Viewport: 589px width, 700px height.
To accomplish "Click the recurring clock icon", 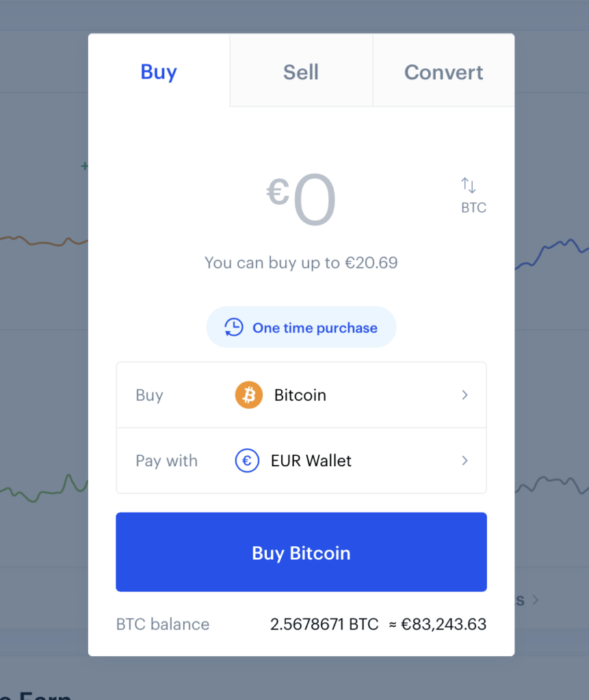I will point(234,327).
